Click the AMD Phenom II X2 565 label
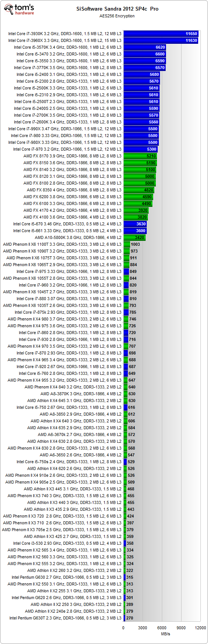208x644 pixels. tap(65, 550)
